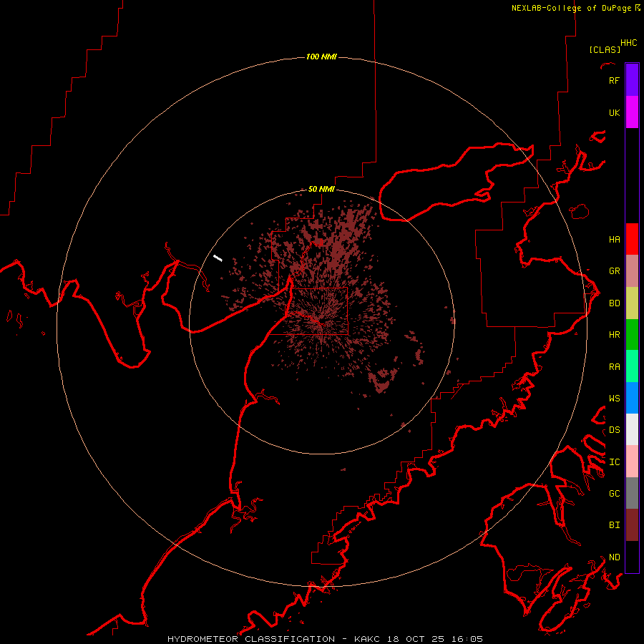Click the DS legend label
The height and width of the screenshot is (644, 644).
[614, 429]
